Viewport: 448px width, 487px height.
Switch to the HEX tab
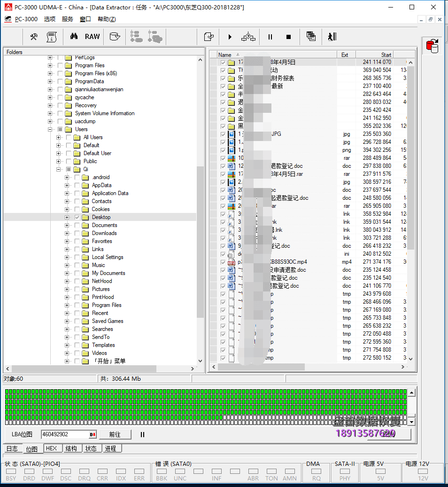[x=52, y=448]
